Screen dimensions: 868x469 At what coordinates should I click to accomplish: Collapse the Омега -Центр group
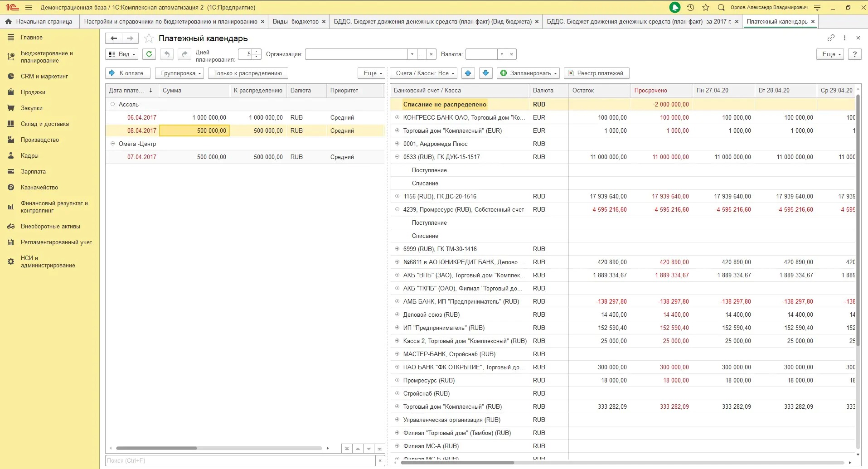point(113,144)
